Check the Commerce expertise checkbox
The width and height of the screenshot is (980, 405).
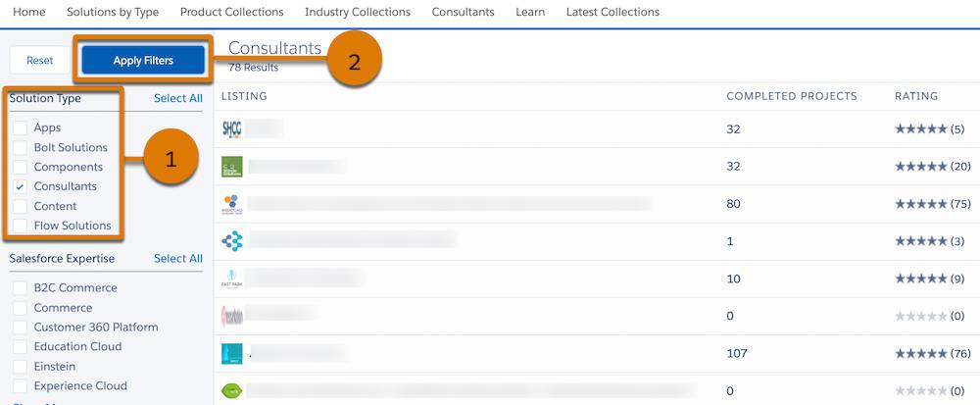click(x=21, y=308)
